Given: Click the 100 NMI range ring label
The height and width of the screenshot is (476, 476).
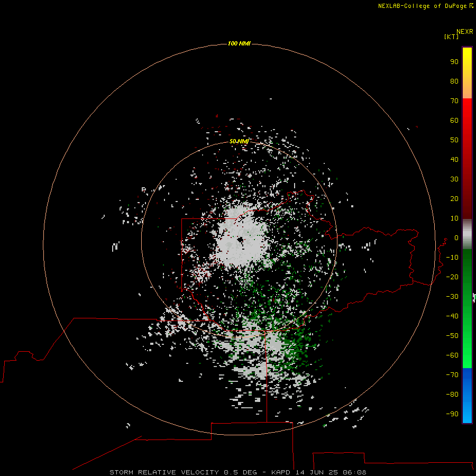Looking at the screenshot, I should coord(239,44).
